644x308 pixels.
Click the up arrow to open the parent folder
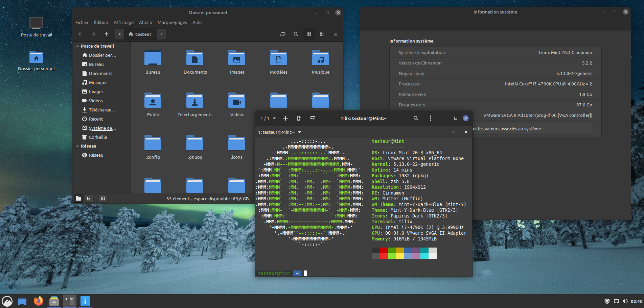point(107,34)
